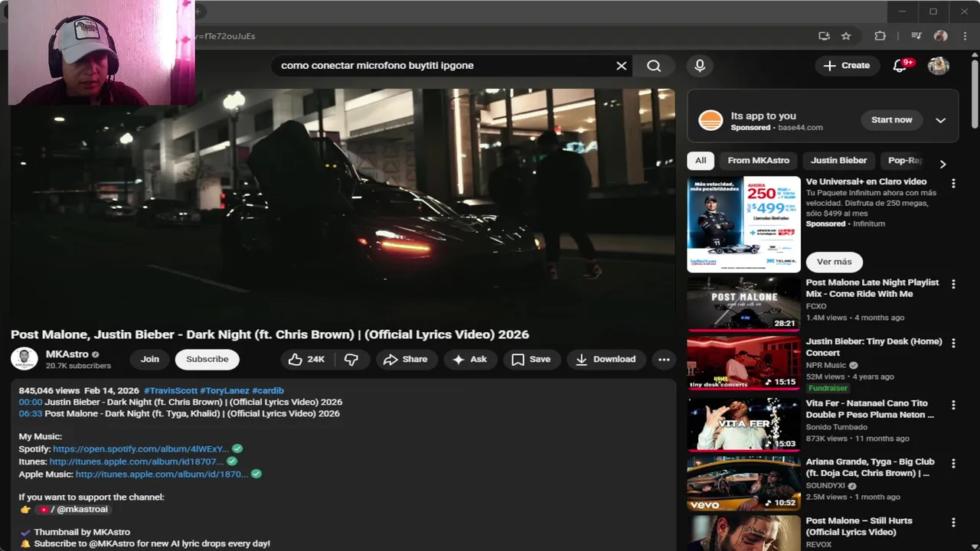
Task: Click the Start now ad button
Action: coord(891,120)
